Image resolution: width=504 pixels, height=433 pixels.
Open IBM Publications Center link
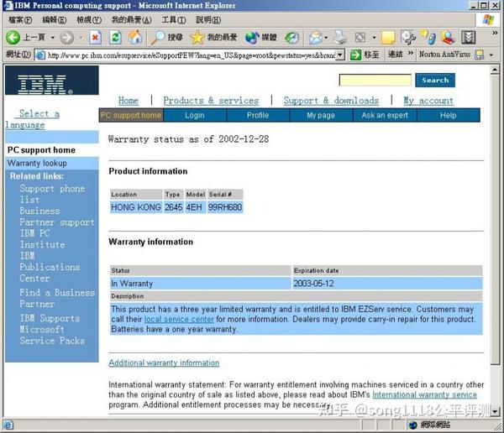click(50, 267)
